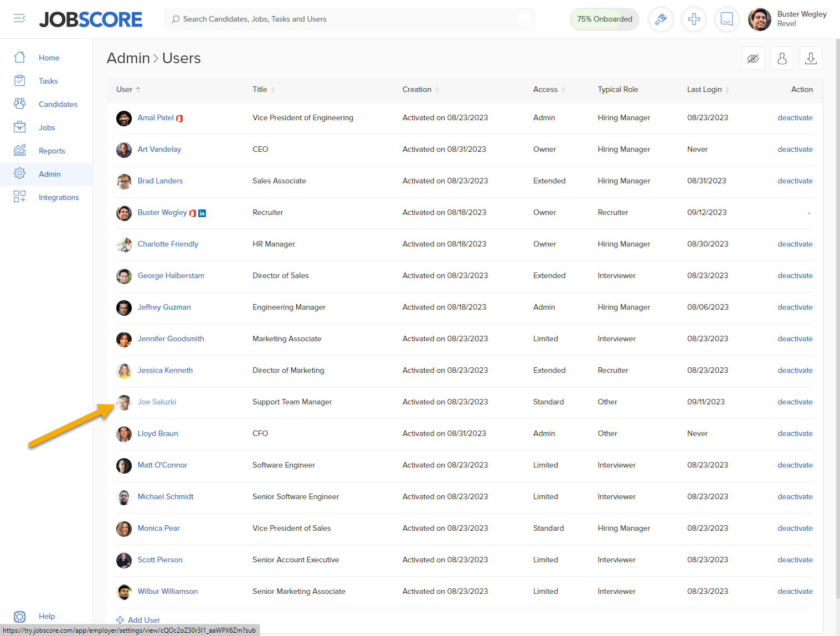Image resolution: width=840 pixels, height=636 pixels.
Task: Click the Add User plus icon
Action: [120, 620]
